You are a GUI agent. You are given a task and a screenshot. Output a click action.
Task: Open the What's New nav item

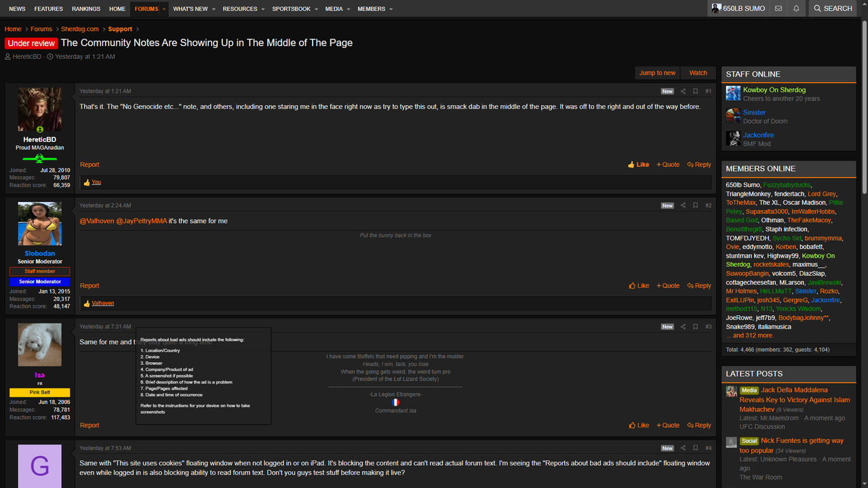[x=190, y=9]
